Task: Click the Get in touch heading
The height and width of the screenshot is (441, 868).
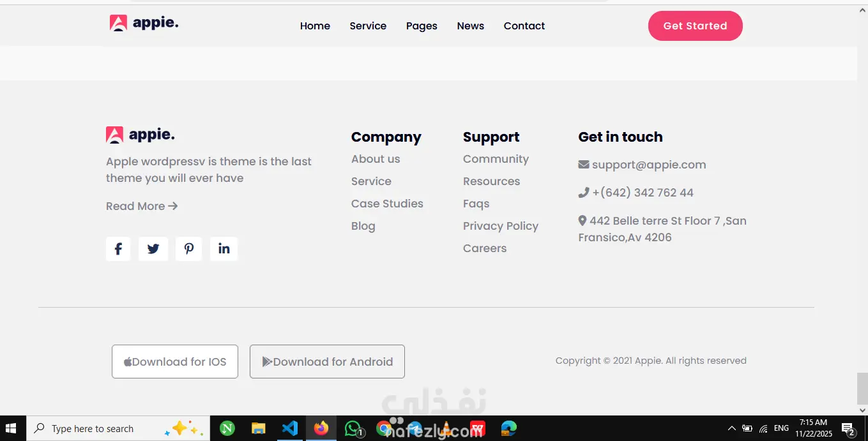Action: click(620, 137)
